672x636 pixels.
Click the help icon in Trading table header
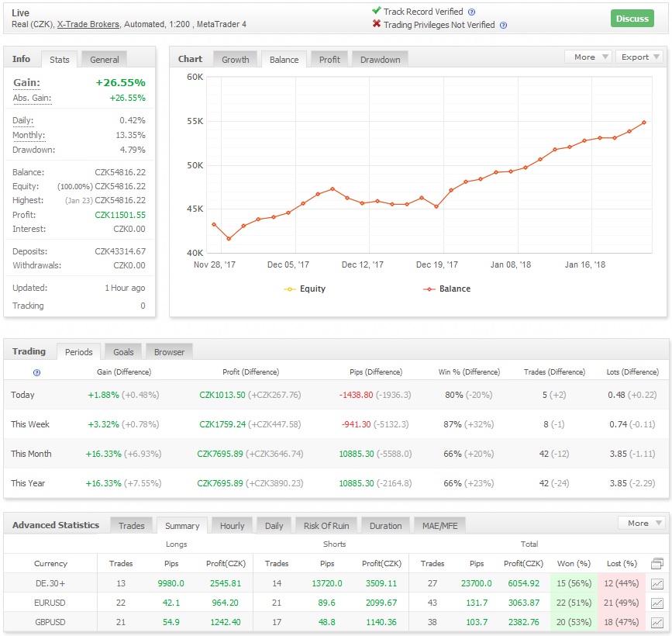point(36,373)
